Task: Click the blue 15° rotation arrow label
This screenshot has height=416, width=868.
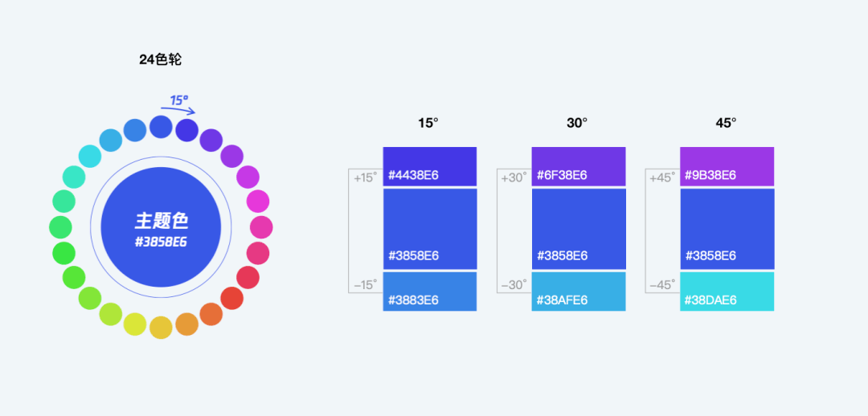Action: point(178,100)
